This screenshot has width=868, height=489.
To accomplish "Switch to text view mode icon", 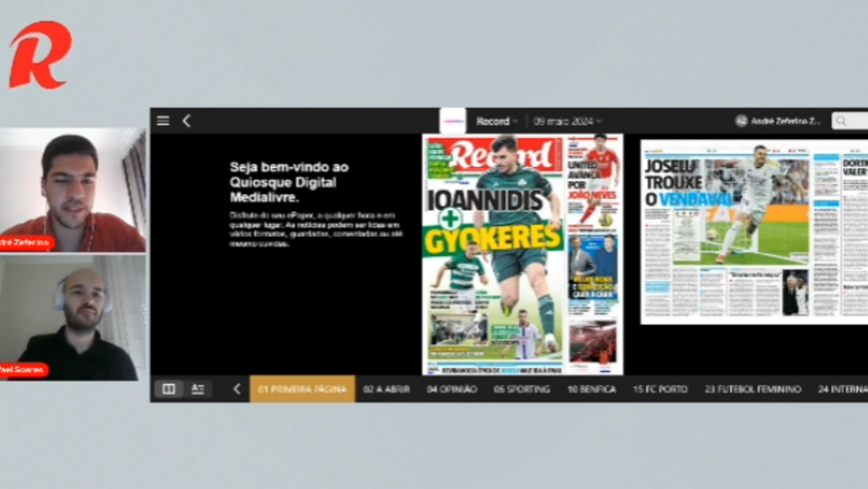I will [197, 389].
